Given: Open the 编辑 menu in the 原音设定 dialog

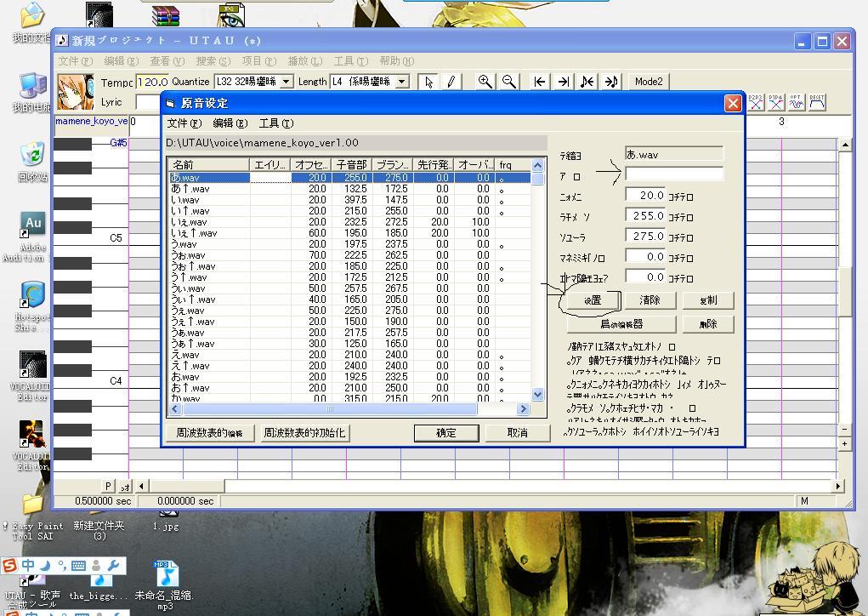Looking at the screenshot, I should (x=230, y=123).
